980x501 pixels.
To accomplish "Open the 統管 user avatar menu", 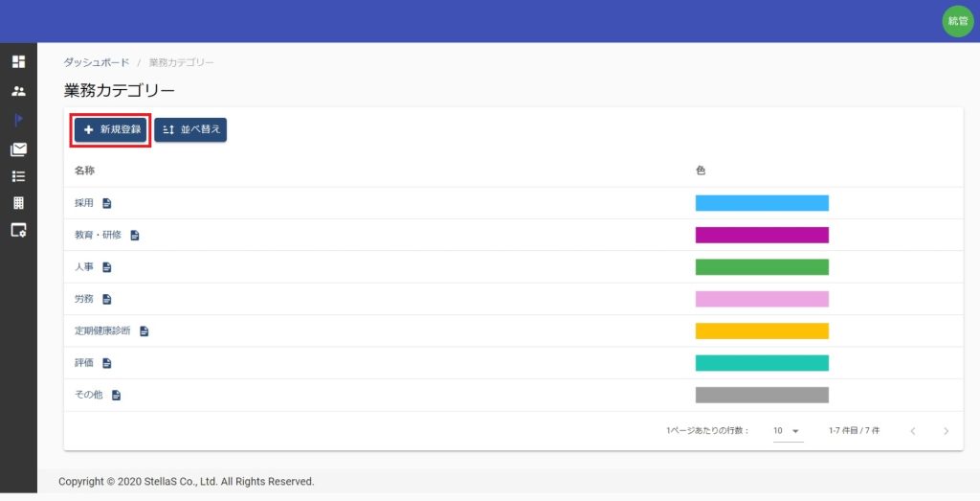I will pos(957,21).
